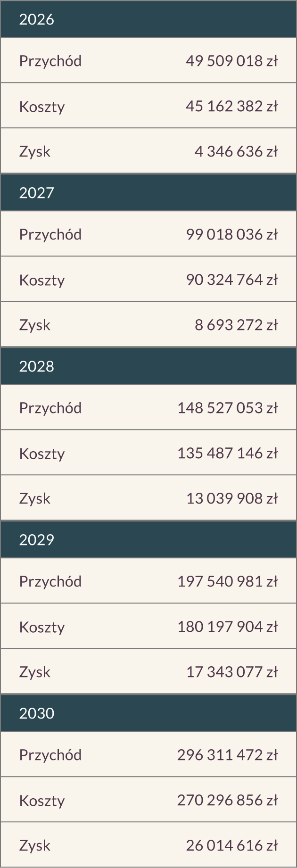Select the amount 90 324 764 zł
Image resolution: width=297 pixels, height=868 pixels.
point(231,280)
